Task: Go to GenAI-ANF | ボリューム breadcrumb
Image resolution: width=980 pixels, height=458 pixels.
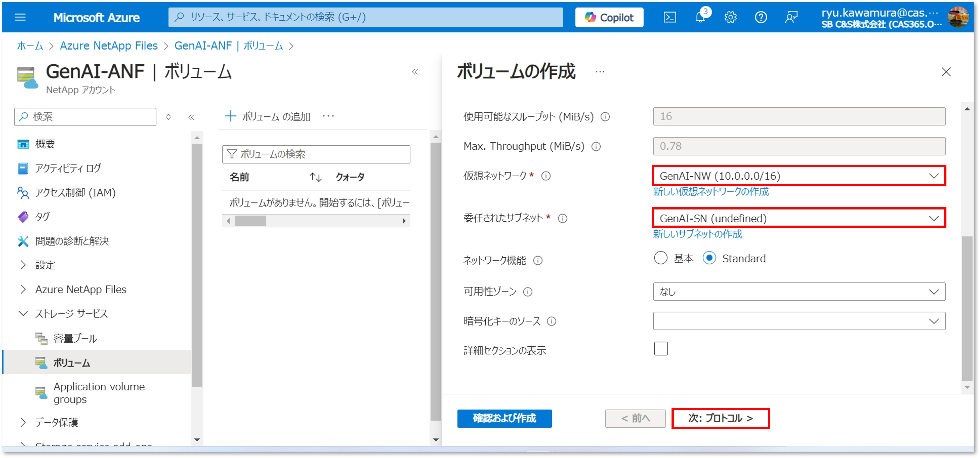Action: [x=228, y=46]
